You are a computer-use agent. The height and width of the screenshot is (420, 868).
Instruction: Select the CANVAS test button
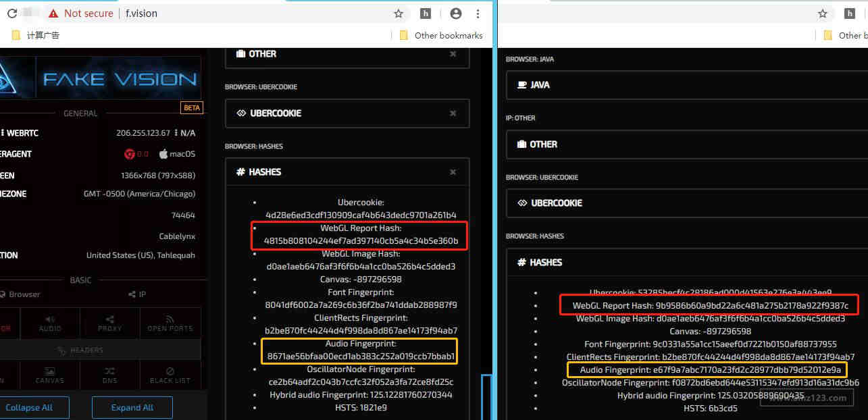tap(50, 375)
